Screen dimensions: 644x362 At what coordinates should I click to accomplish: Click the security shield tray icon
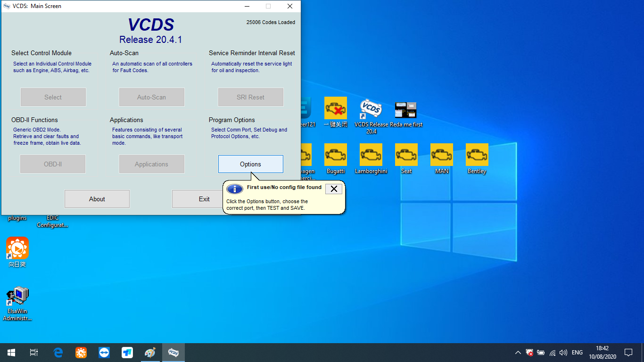(x=529, y=353)
